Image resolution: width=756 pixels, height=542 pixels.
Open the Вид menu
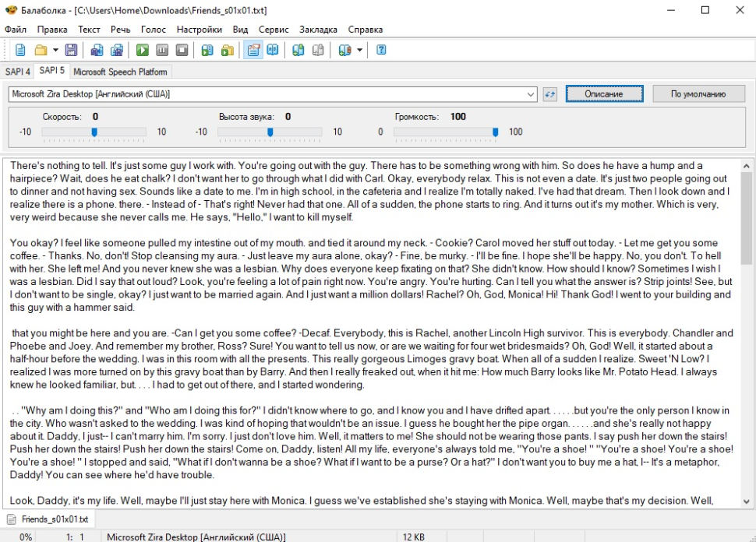[240, 30]
